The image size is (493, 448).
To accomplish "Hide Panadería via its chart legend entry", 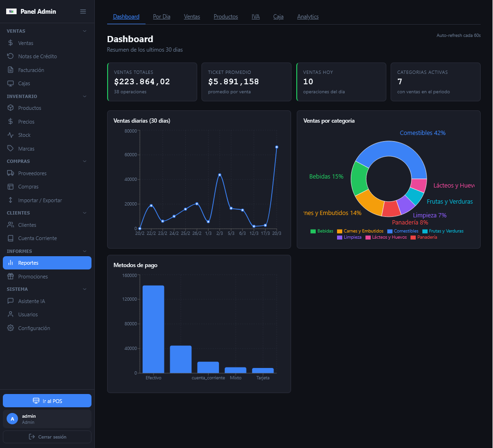I will point(423,237).
